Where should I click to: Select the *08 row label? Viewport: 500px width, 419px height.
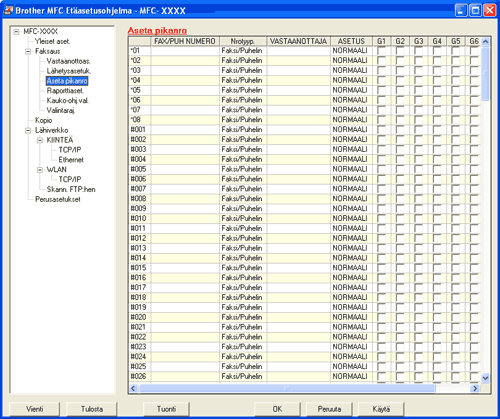[140, 120]
